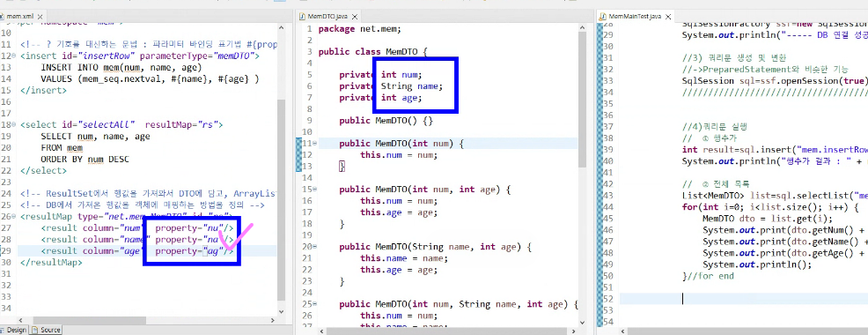Click 'System.out.print(dto.getAge()' line
Screen dimensions: 868x335
[x=785, y=253]
